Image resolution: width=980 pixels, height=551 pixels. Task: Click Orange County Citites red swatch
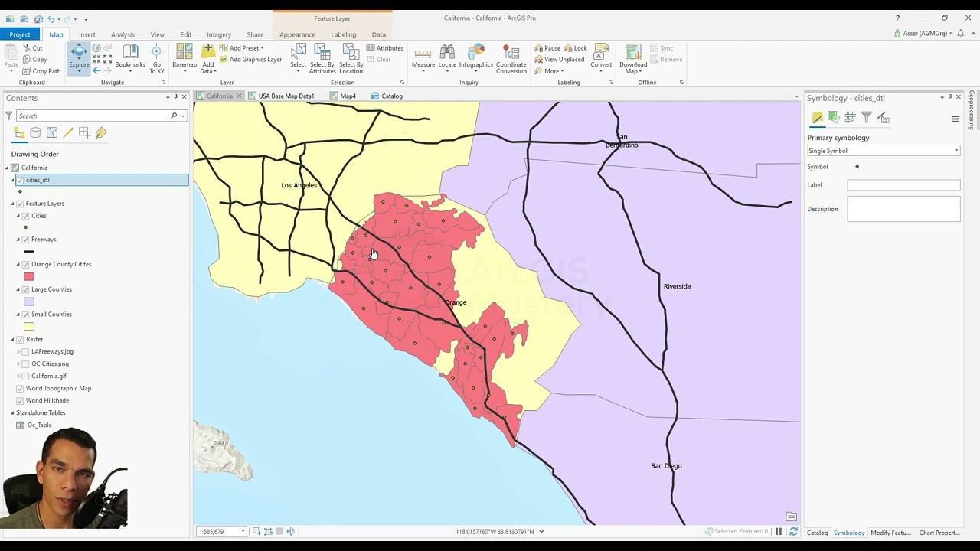click(29, 276)
